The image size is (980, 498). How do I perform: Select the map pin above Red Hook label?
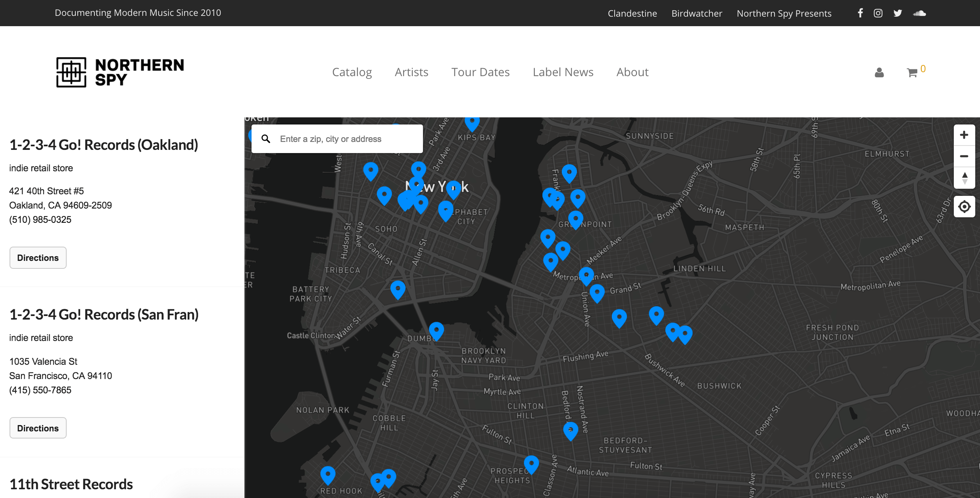coord(328,475)
